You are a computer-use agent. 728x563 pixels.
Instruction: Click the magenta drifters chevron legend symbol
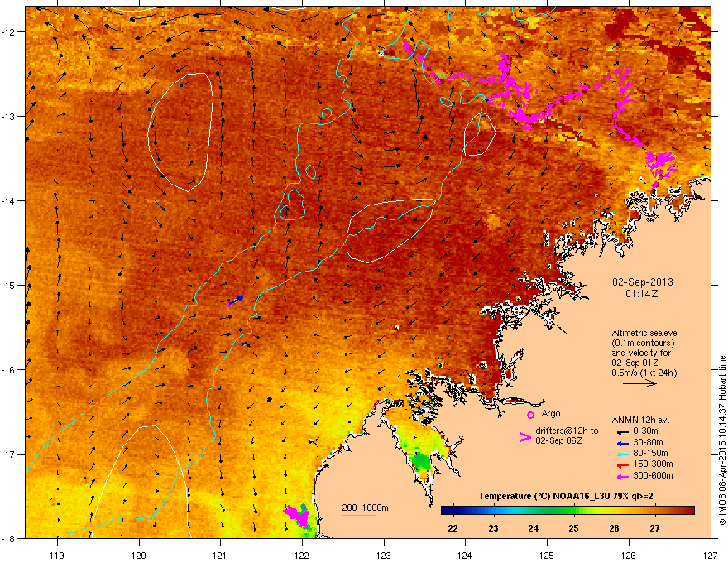[x=524, y=437]
